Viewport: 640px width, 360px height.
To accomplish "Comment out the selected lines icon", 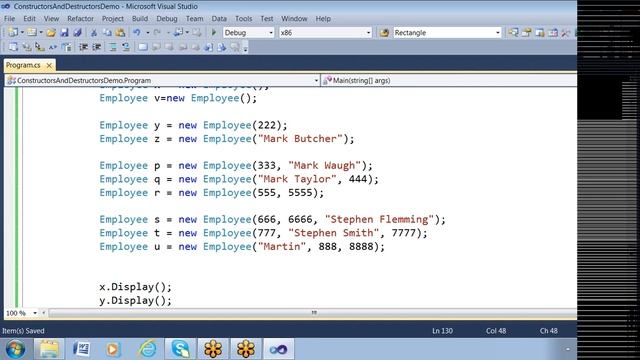I will [x=113, y=47].
